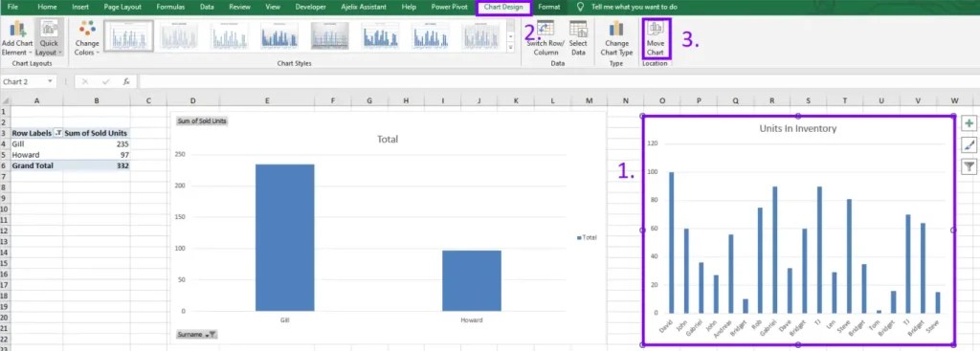980x351 pixels.
Task: Open the Change Colors palette
Action: pyautogui.click(x=87, y=38)
